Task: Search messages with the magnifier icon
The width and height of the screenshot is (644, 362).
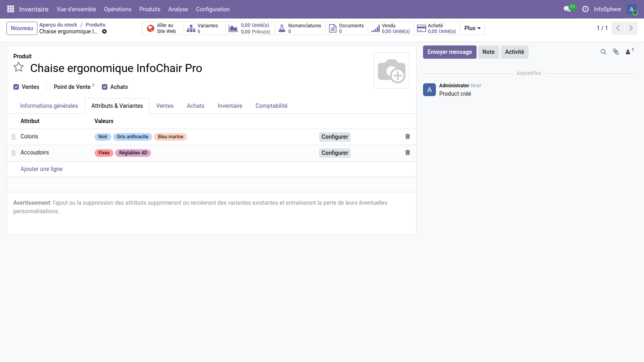Action: point(603,52)
